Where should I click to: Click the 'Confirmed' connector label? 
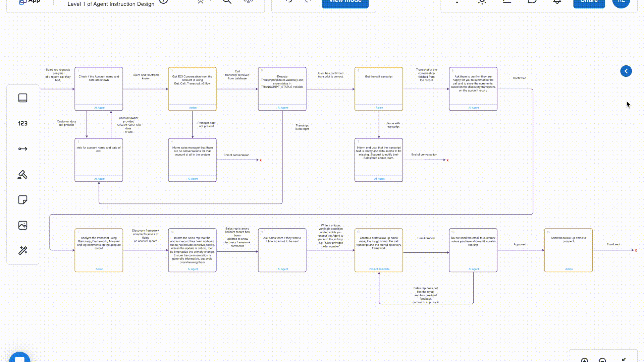click(x=519, y=78)
